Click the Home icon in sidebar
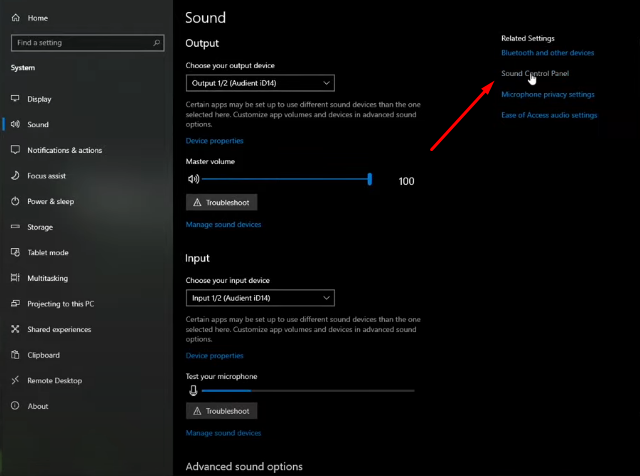This screenshot has width=640, height=476. tap(16, 18)
